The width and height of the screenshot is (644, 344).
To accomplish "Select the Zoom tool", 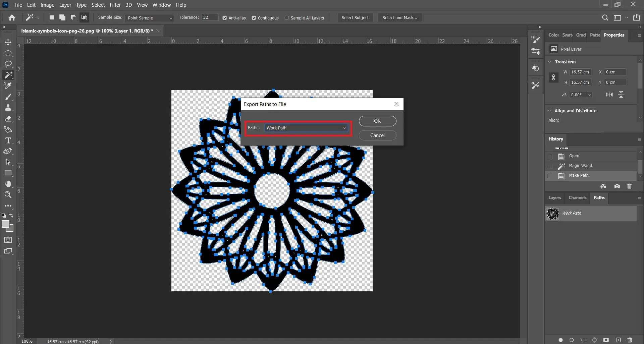I will point(8,195).
